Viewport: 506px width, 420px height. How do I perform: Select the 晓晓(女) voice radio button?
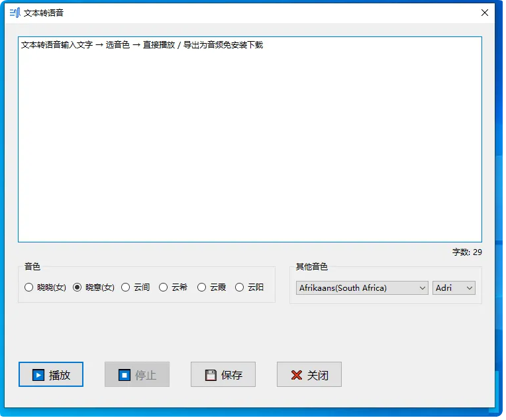(x=45, y=289)
